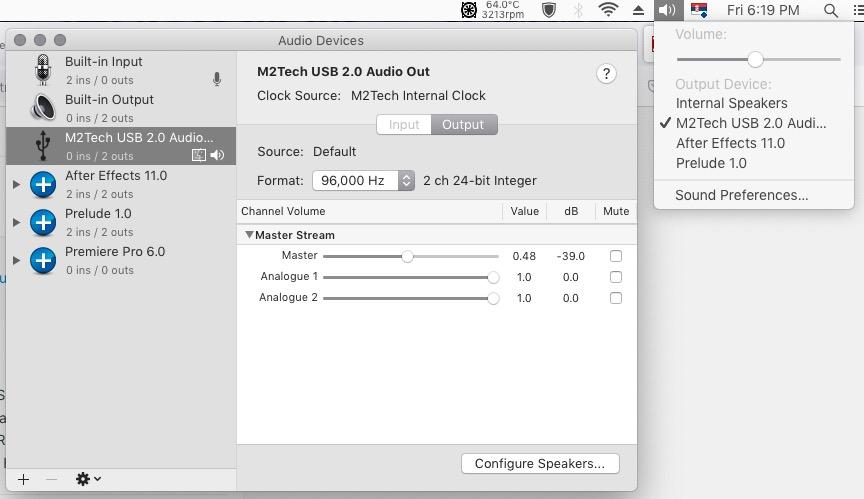
Task: Open the Wi-Fi menu
Action: click(608, 10)
